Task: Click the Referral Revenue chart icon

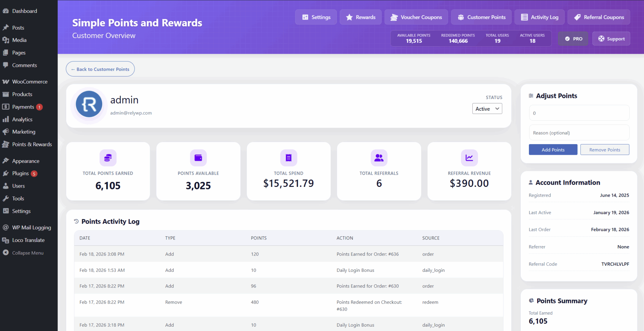Action: [x=469, y=158]
